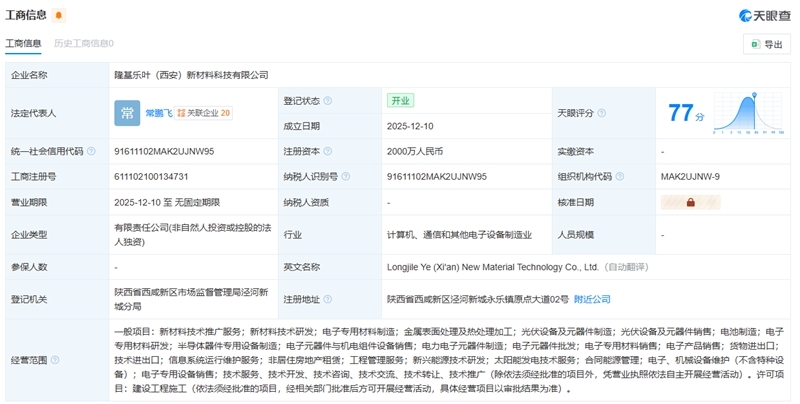Open the 附近公司 nearby companies link
Screen dimensions: 800x404
click(x=591, y=299)
